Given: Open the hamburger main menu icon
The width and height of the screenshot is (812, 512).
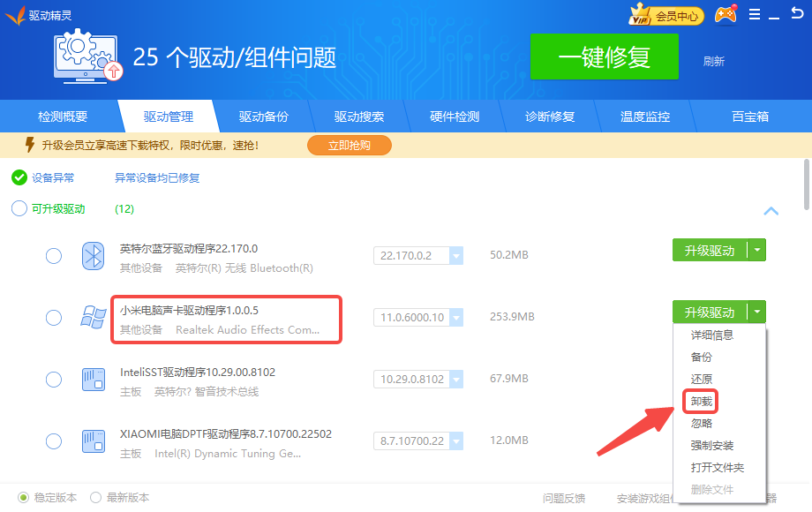Looking at the screenshot, I should click(755, 15).
